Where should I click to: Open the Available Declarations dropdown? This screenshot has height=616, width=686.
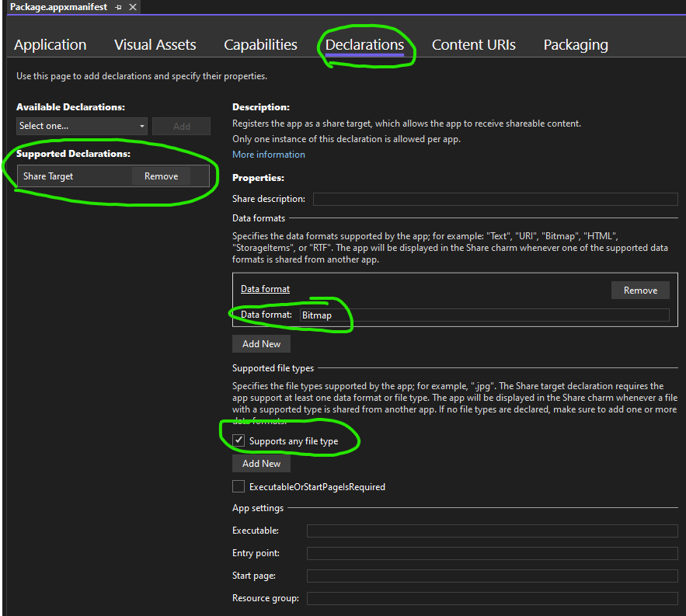[x=142, y=126]
